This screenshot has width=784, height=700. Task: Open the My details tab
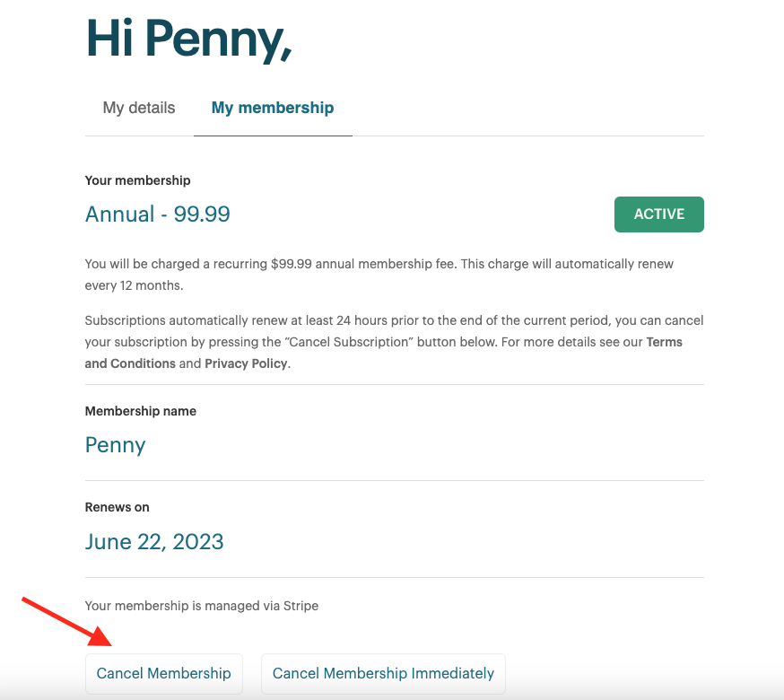coord(139,108)
